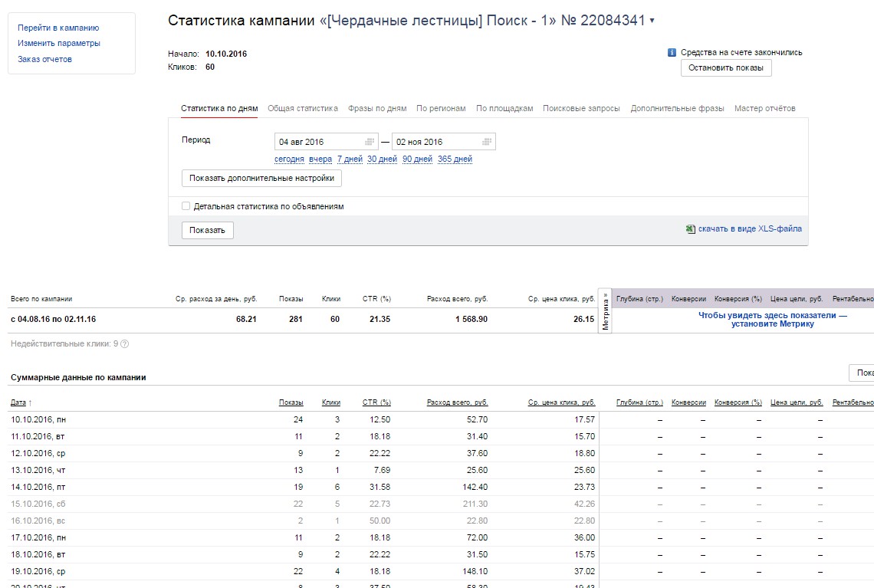Click the greyed row 16.10.2016, вс
This screenshot has width=874, height=588.
click(38, 521)
